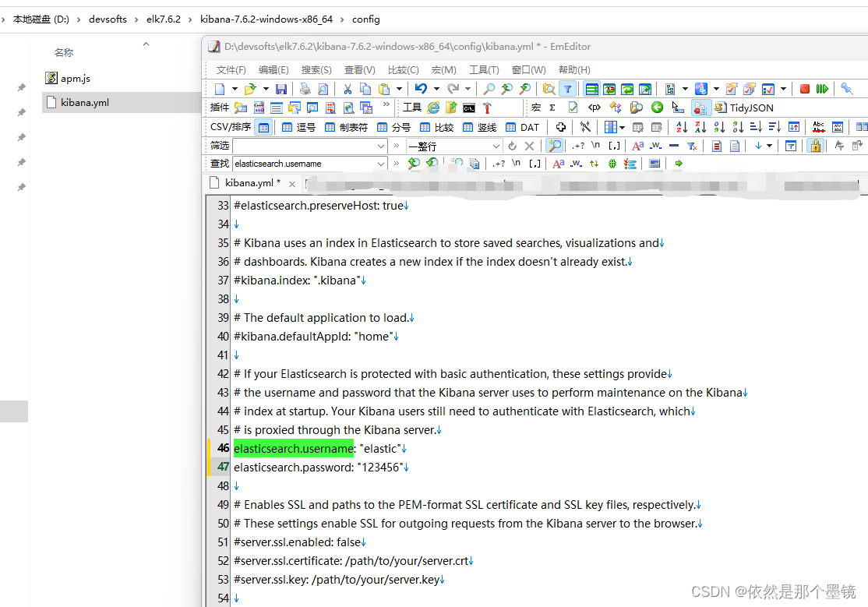Click the green back arrow macro icon
868x607 pixels.
(657, 108)
